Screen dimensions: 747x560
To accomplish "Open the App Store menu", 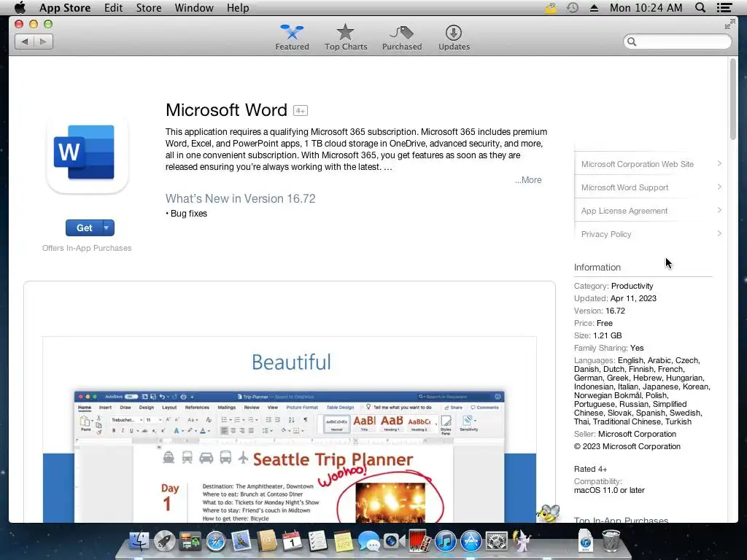I will [65, 7].
